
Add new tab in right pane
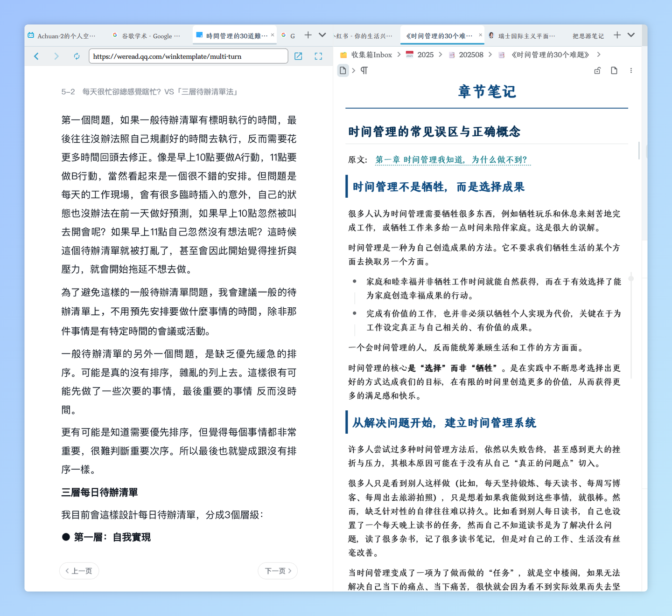coord(617,35)
